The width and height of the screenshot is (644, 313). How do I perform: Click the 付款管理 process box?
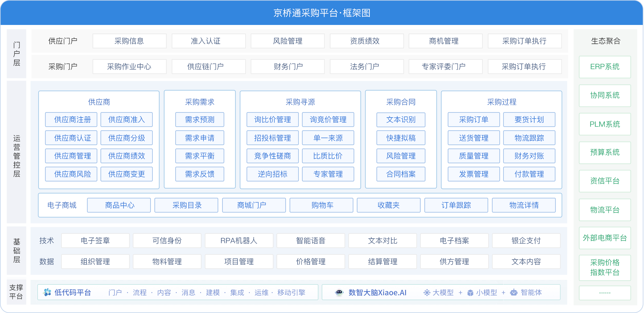click(529, 174)
